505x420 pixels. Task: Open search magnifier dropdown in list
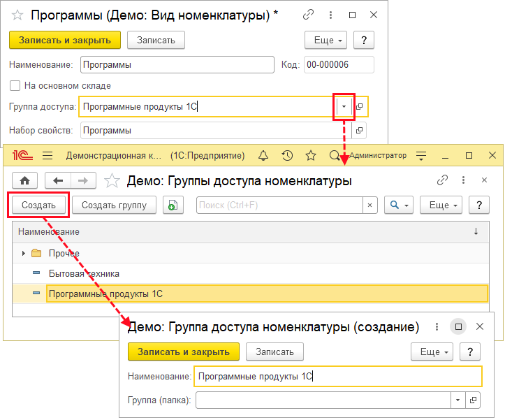coord(399,205)
